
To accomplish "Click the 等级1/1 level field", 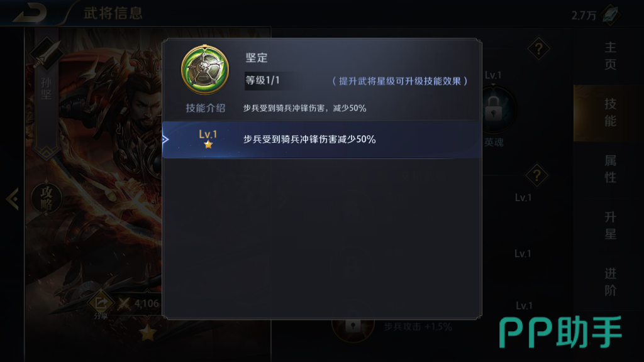I will pos(269,80).
